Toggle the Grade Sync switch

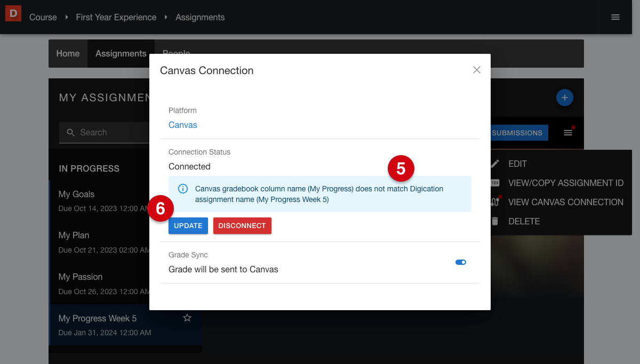[x=461, y=262]
